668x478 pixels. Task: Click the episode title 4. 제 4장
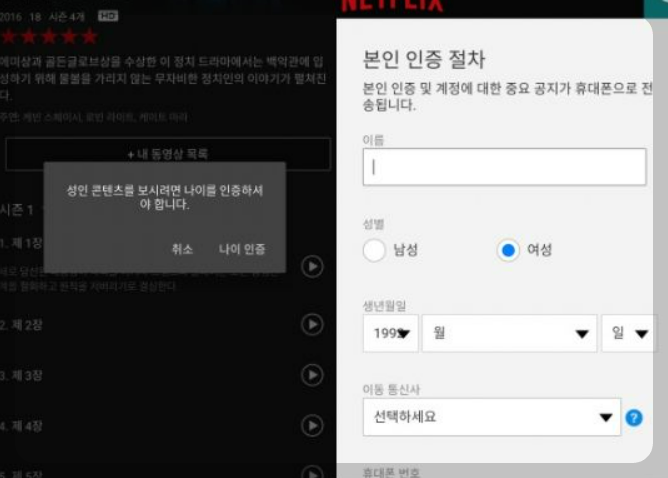coord(21,426)
